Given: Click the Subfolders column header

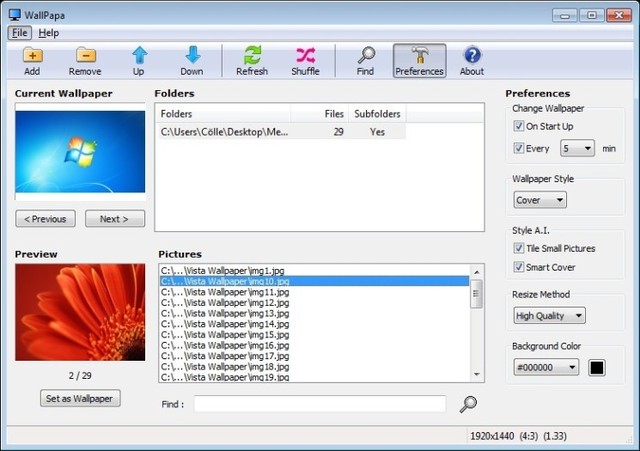Looking at the screenshot, I should click(377, 114).
